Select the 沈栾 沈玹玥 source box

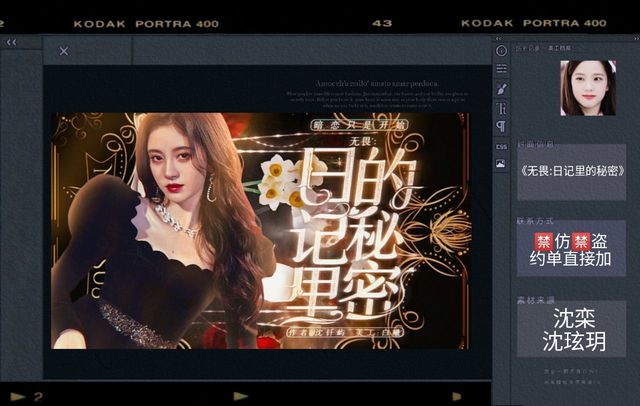point(572,329)
